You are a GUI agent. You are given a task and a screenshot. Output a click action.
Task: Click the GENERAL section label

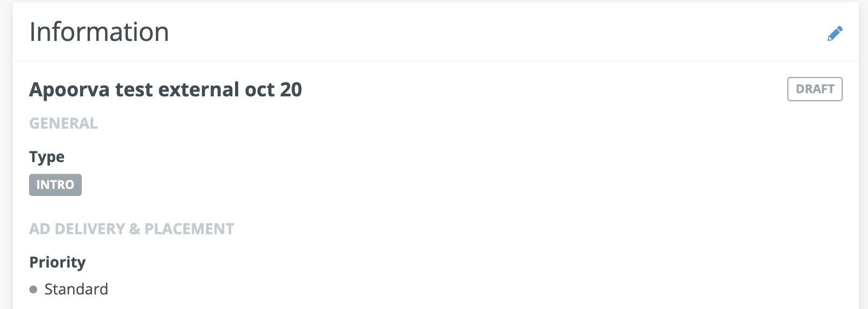coord(63,123)
